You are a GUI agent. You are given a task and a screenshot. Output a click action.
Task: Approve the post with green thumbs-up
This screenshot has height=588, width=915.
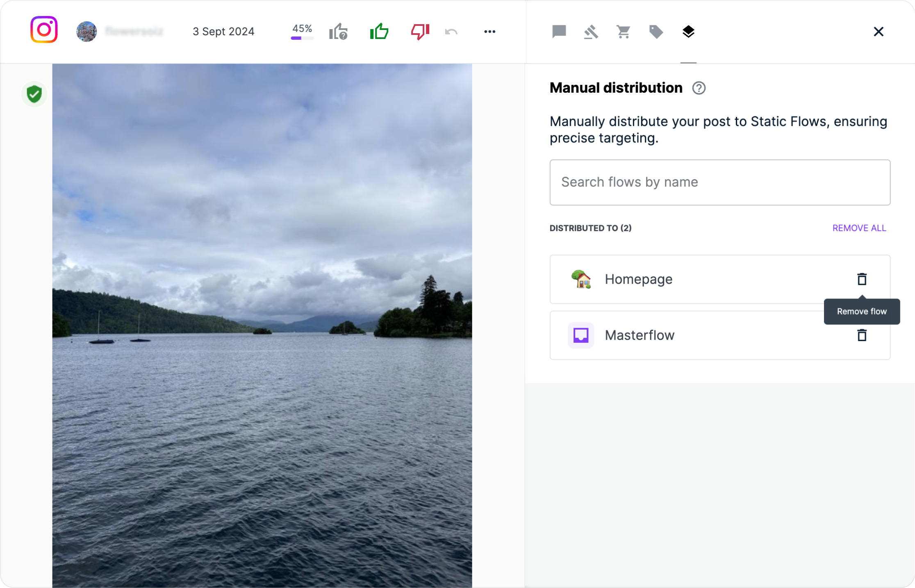pyautogui.click(x=379, y=32)
